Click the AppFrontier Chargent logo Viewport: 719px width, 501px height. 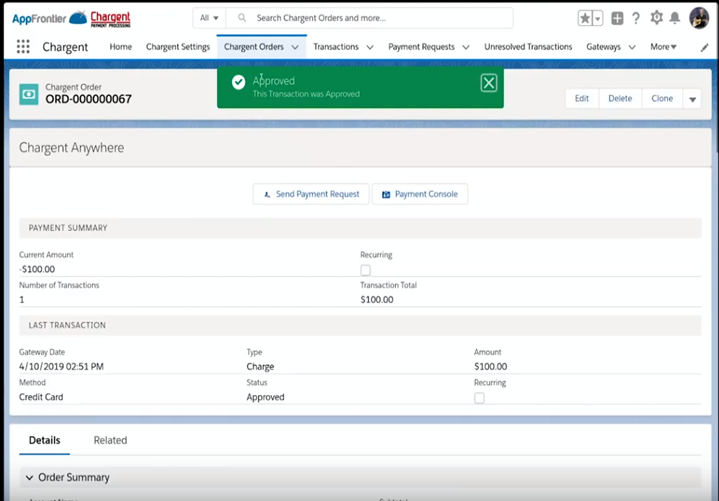(71, 18)
